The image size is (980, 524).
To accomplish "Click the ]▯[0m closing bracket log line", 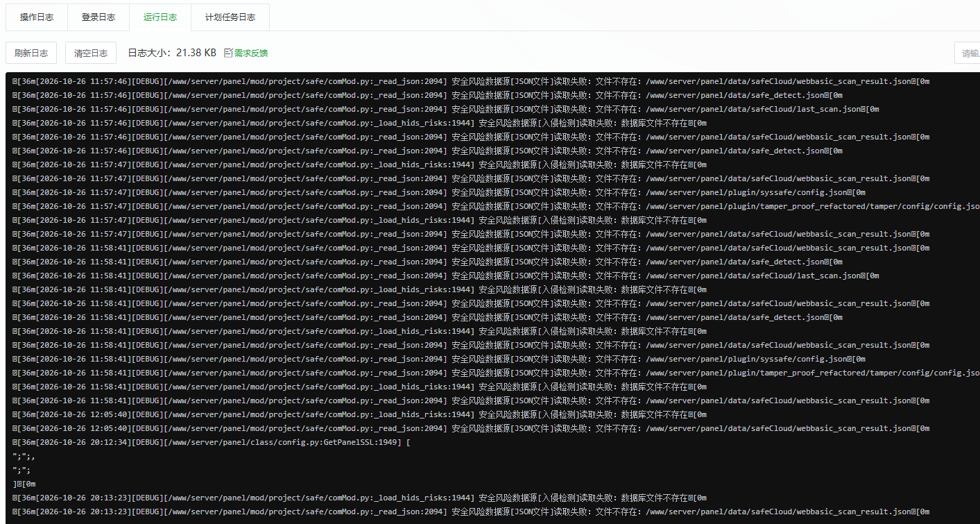I will (24, 484).
